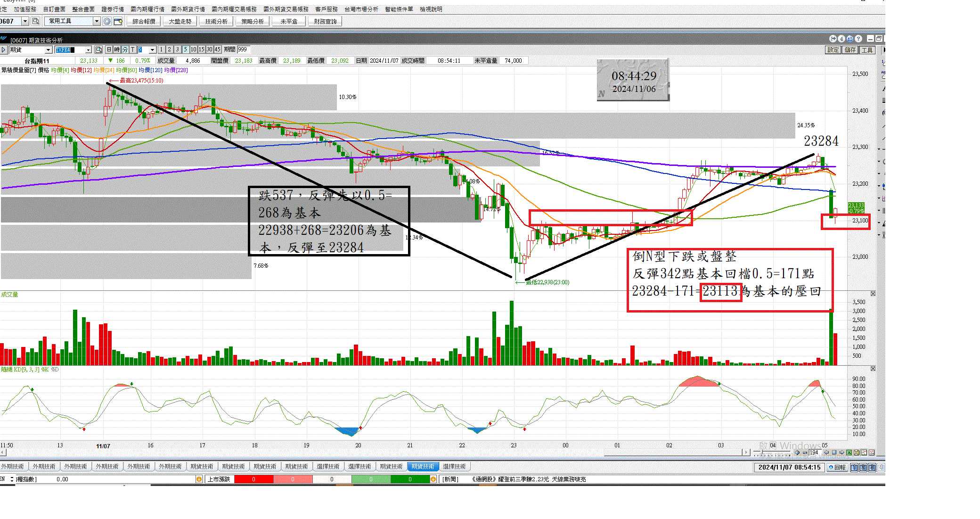980x519 pixels.
Task: Close the 隨機 KD indicator panel with its X
Action: point(873,369)
